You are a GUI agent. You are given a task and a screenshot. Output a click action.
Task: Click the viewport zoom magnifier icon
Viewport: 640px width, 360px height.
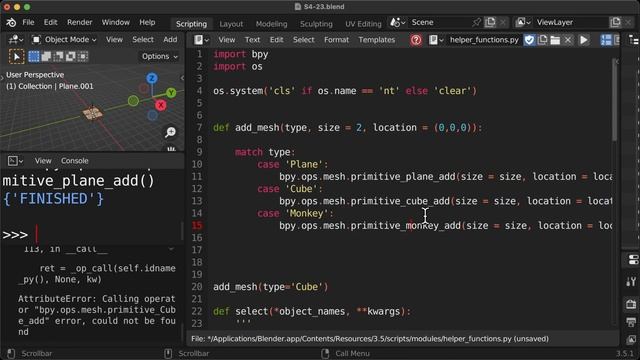tap(171, 132)
